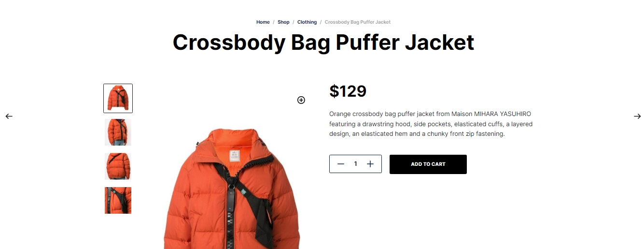The width and height of the screenshot is (644, 249).
Task: Select the second thumbnail with model wearing jacket
Action: pyautogui.click(x=118, y=132)
